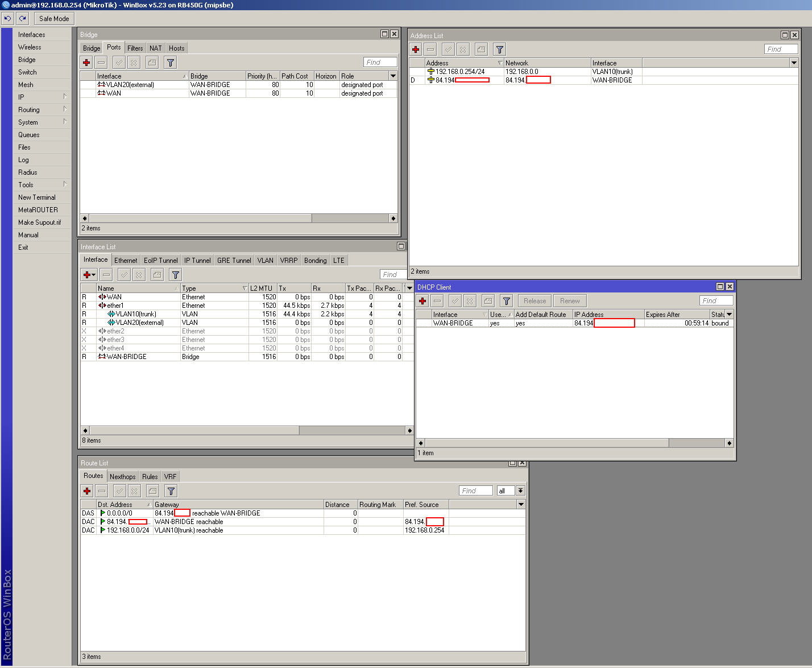
Task: Open New Terminal from sidebar
Action: pos(42,197)
